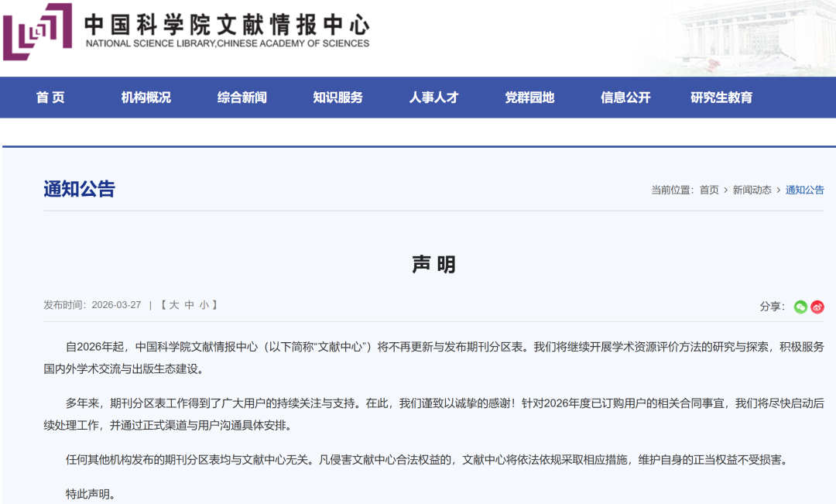836x504 pixels.
Task: Open the 人事人才 menu item
Action: pos(435,98)
